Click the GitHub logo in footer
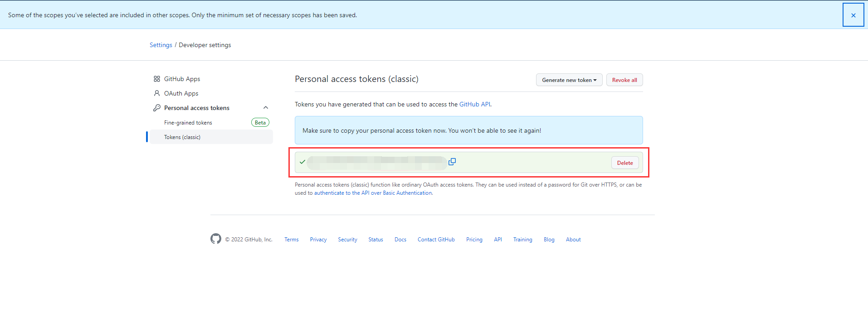 [216, 239]
